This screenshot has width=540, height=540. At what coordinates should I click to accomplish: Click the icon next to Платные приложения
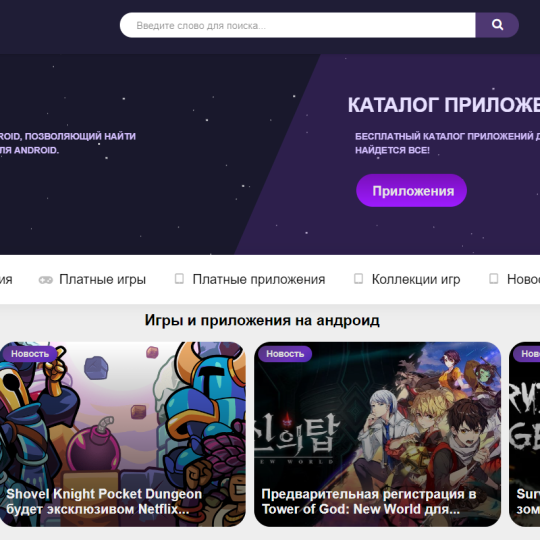pos(179,278)
